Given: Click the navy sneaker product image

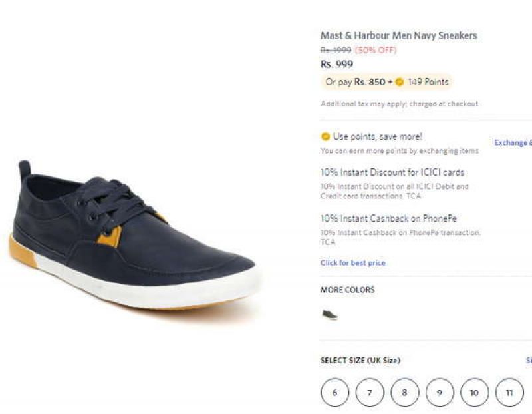Looking at the screenshot, I should coord(133,240).
